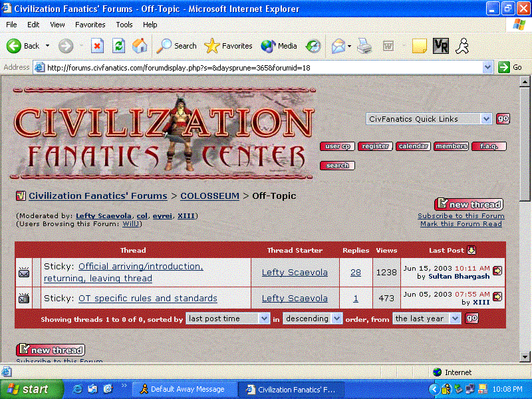Image resolution: width=532 pixels, height=399 pixels.
Task: Click the IE Back arrow icon
Action: tap(14, 46)
